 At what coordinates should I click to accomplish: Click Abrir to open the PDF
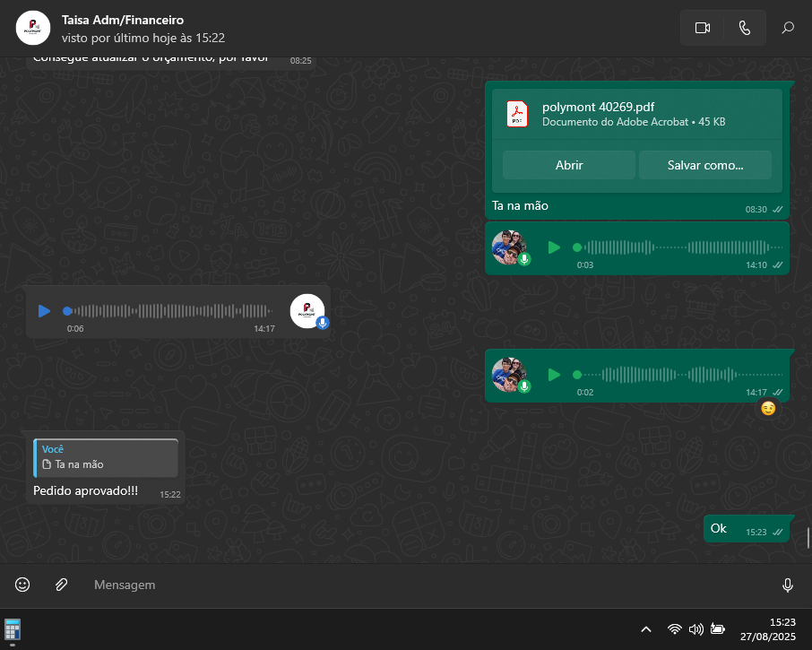(x=568, y=165)
